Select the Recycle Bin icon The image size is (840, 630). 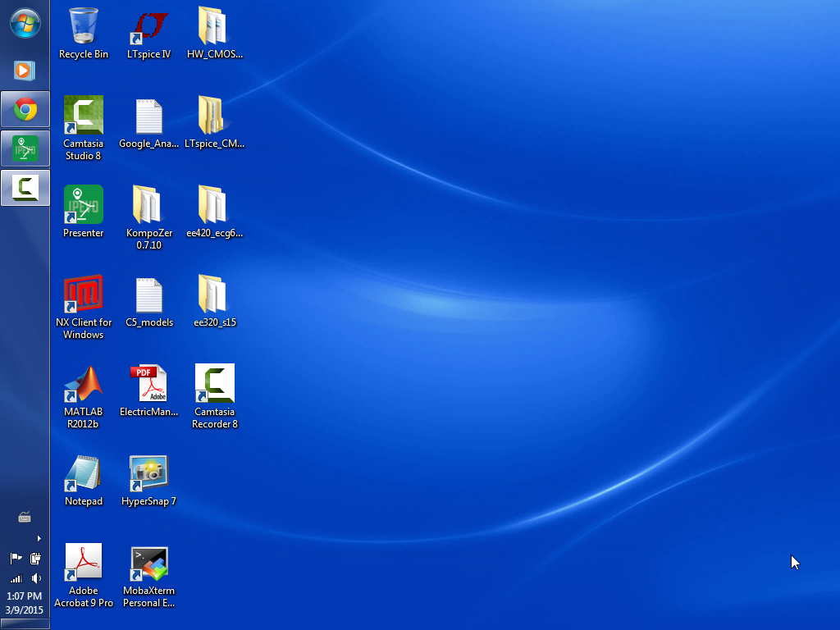point(84,27)
